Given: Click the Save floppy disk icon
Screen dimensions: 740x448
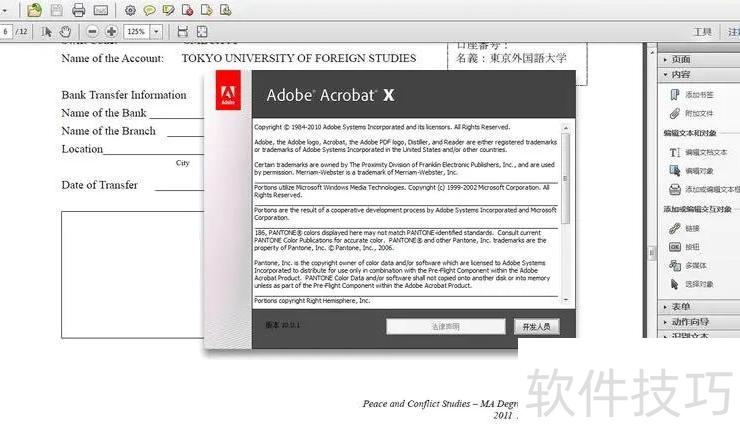Looking at the screenshot, I should click(57, 10).
